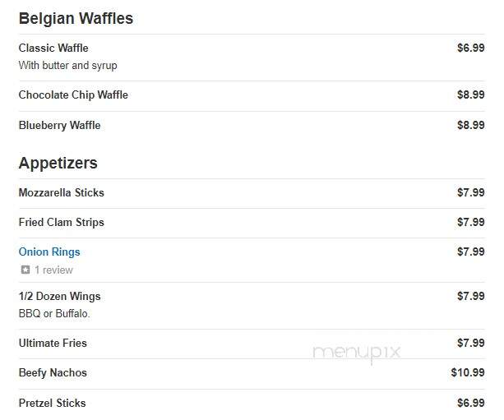The width and height of the screenshot is (504, 420).
Task: Click the $10.99 Beefy Nachos price
Action: pyautogui.click(x=468, y=372)
